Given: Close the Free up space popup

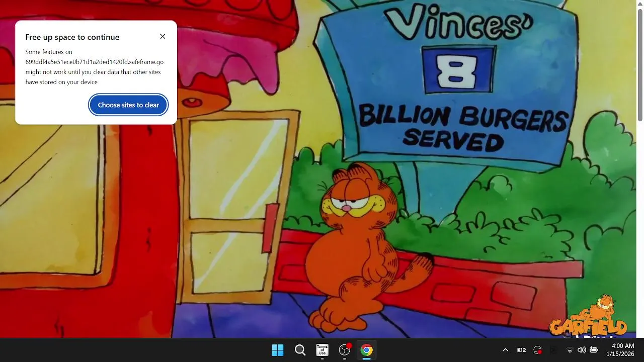Looking at the screenshot, I should [x=163, y=37].
